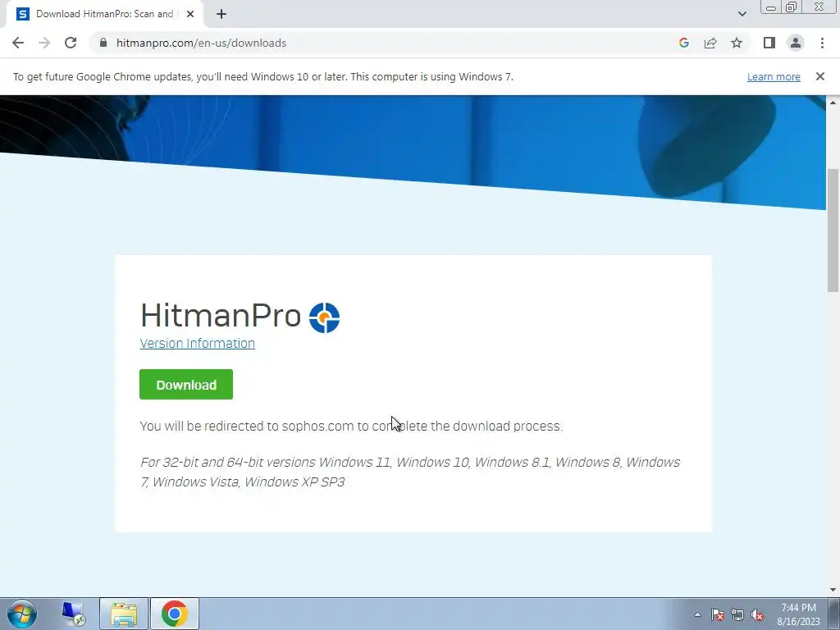840x630 pixels.
Task: Click the HitmanPro heading text
Action: point(221,315)
